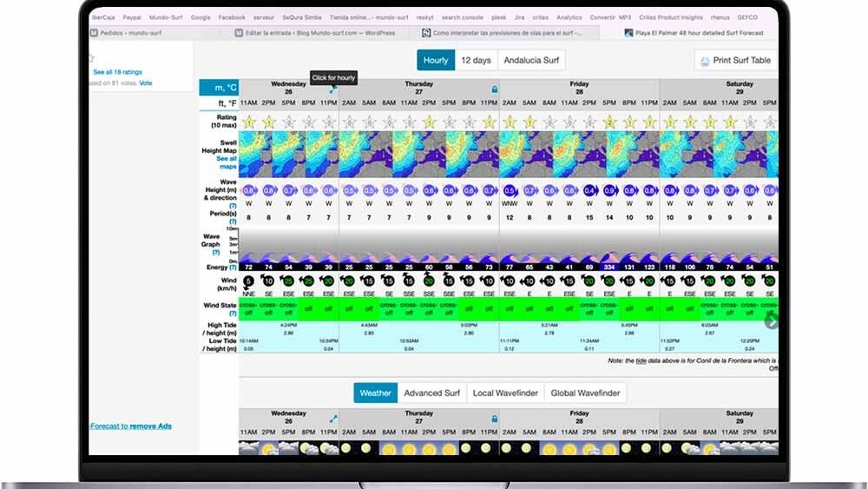Open the Analytics bookmark
Screen dimensions: 868x489
(569, 17)
